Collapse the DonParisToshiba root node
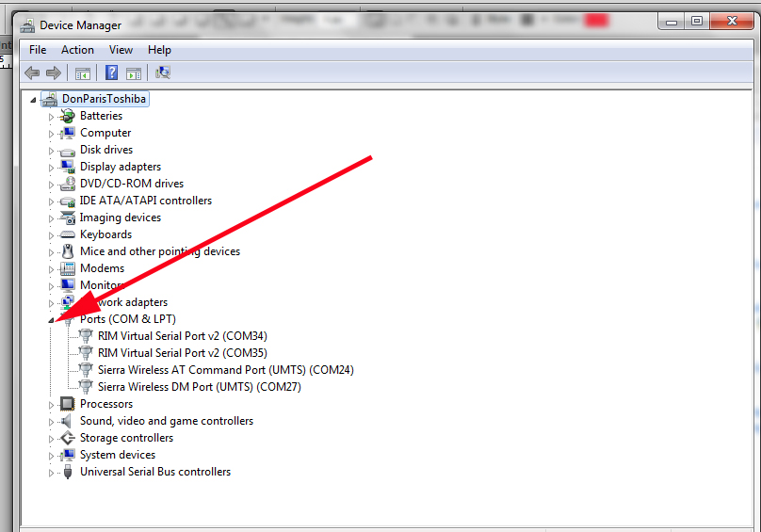Viewport: 761px width, 532px height. click(34, 100)
